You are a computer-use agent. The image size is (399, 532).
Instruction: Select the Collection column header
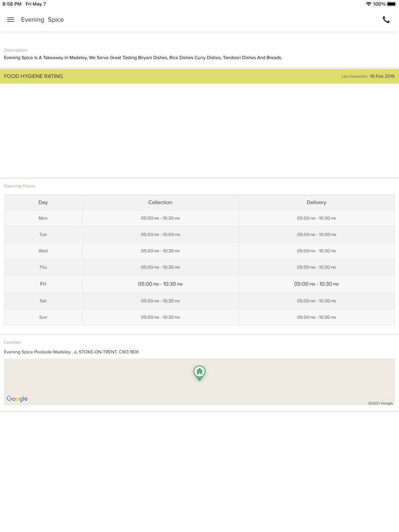tap(160, 203)
